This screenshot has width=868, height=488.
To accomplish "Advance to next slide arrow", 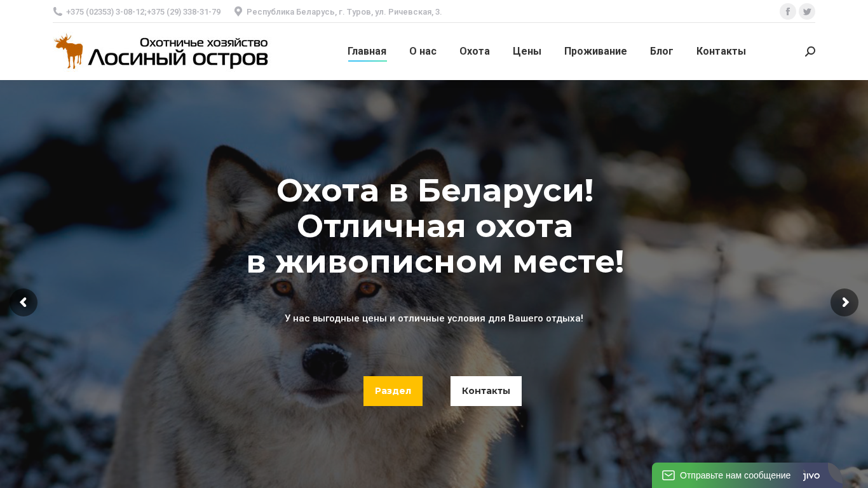I will click(844, 302).
